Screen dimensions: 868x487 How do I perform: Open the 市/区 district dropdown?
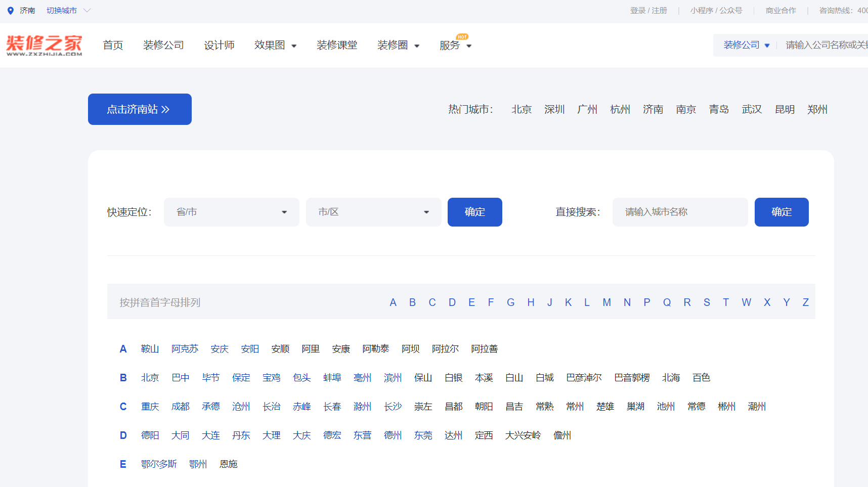[x=373, y=212]
